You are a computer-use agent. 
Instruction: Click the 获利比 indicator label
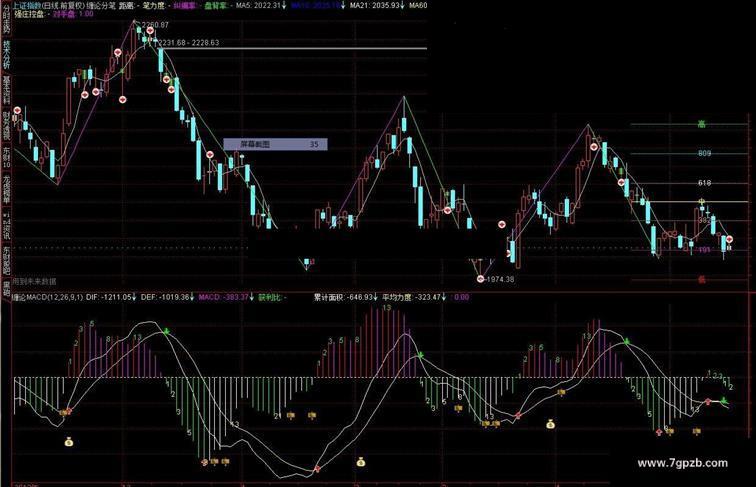pos(269,297)
